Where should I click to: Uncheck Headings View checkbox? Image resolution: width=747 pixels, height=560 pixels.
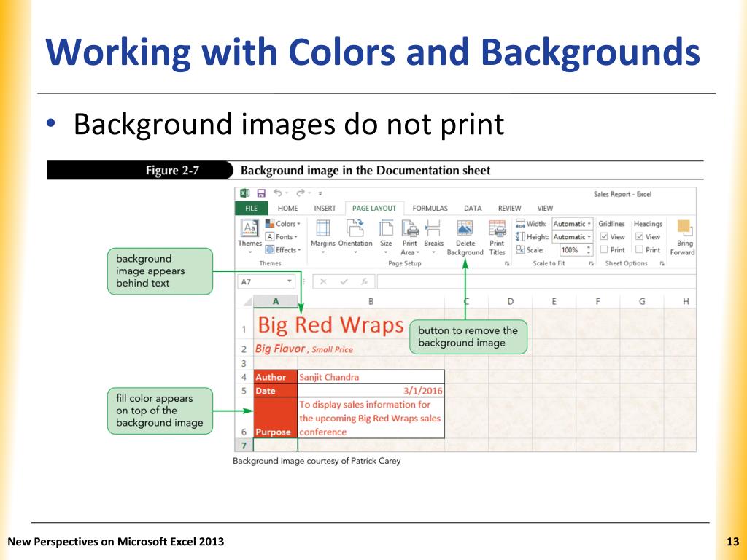[639, 237]
